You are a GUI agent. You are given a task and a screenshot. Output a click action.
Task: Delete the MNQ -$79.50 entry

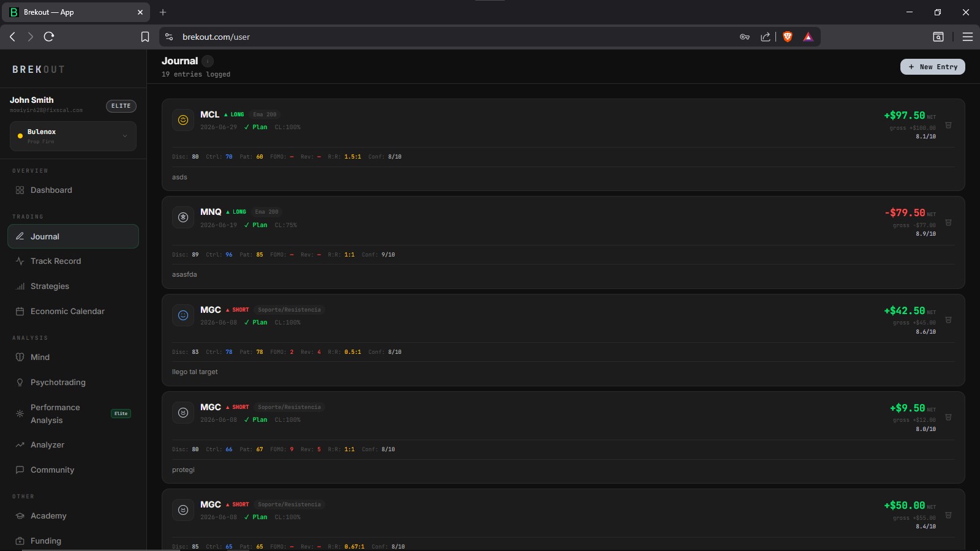coord(948,222)
